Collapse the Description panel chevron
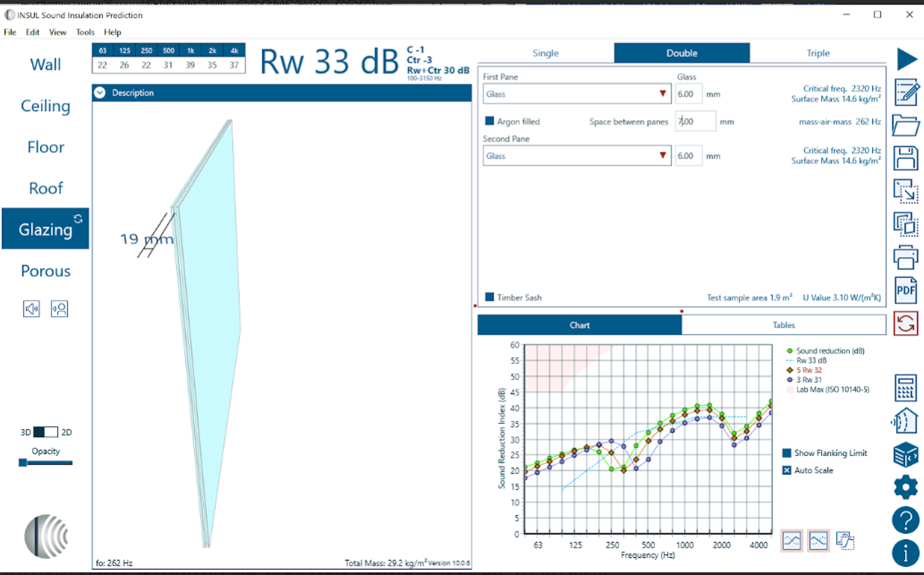Viewport: 924px width, 575px height. [x=100, y=93]
